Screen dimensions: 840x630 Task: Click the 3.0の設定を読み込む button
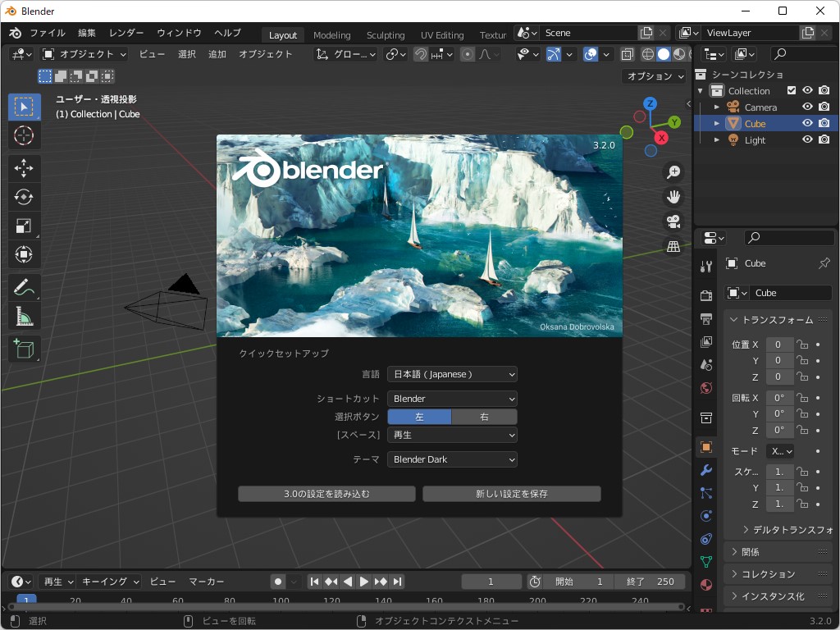326,493
